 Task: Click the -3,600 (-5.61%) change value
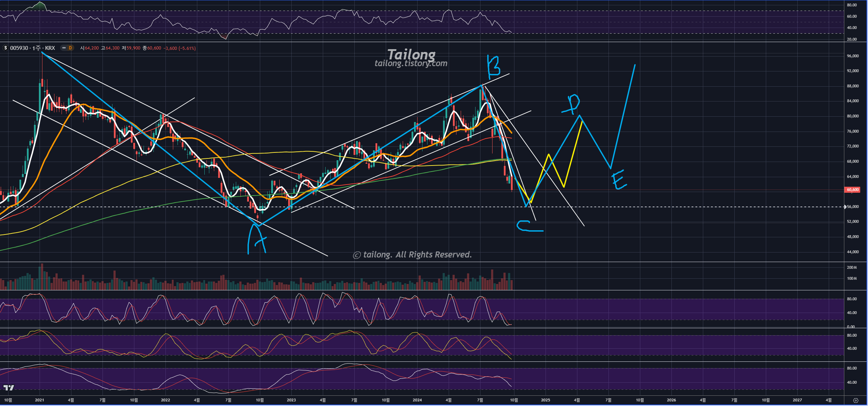pos(180,48)
